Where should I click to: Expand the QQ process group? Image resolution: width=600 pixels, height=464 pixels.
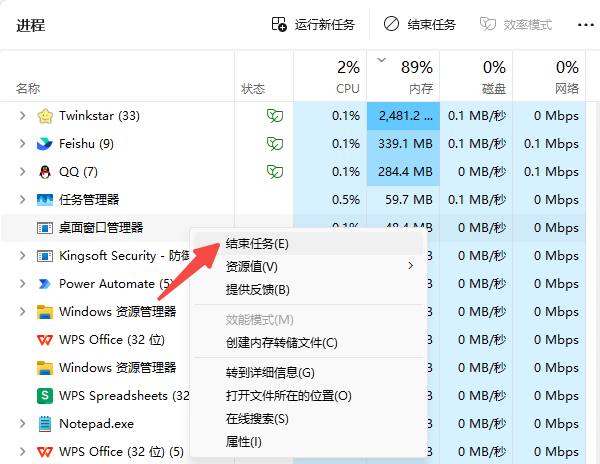click(x=22, y=172)
